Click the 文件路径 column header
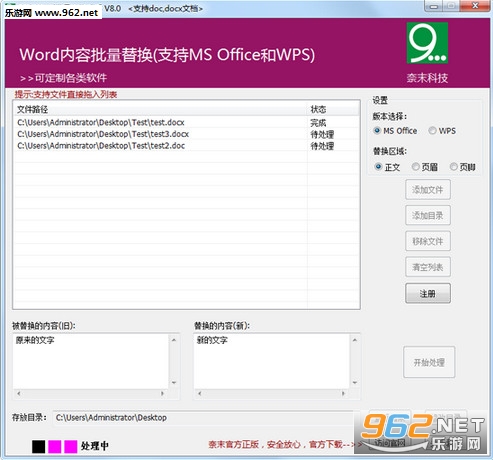The width and height of the screenshot is (493, 460). [x=161, y=109]
